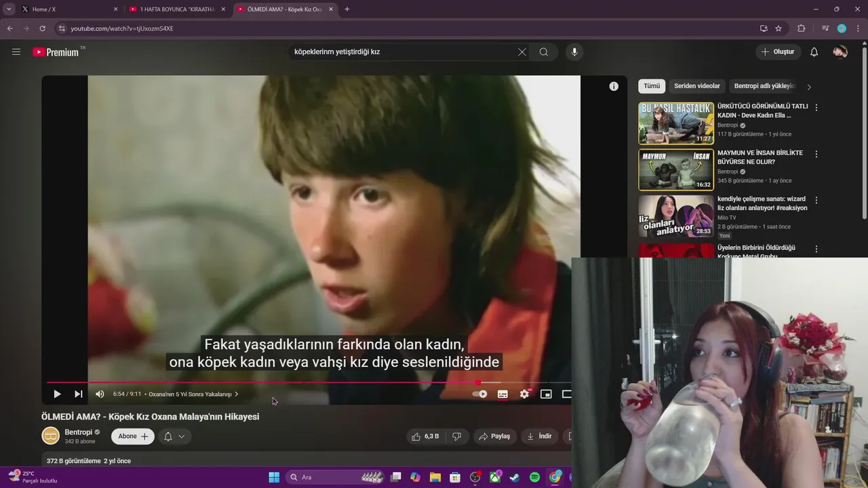Go to YouTube Premium home logo
The height and width of the screenshot is (488, 868).
pos(56,52)
